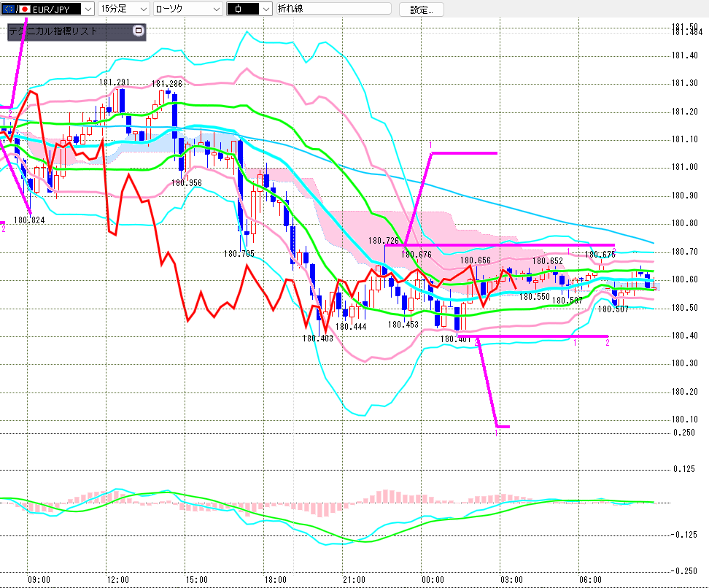Select the 180.956 price label
The height and width of the screenshot is (588, 709).
[187, 184]
